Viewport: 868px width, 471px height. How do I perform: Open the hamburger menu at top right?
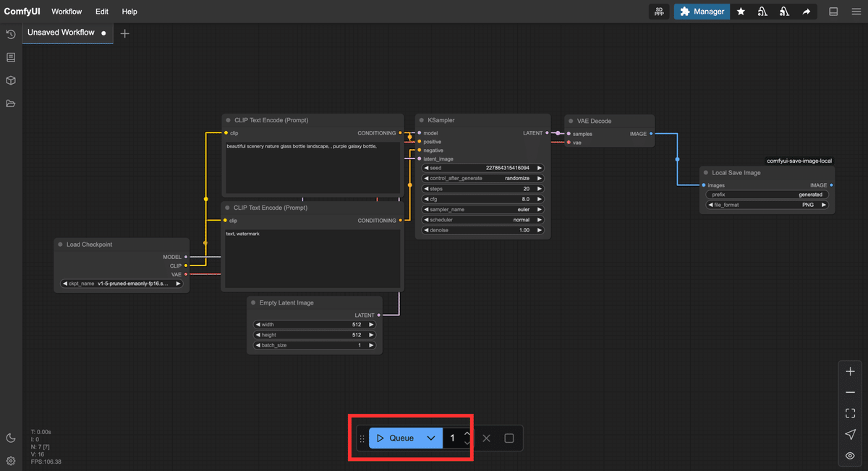tap(856, 12)
